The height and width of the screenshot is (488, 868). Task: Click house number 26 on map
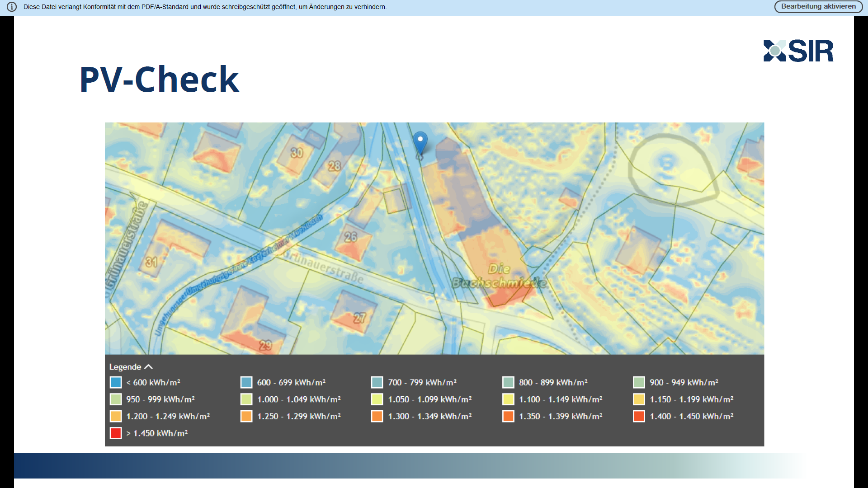351,237
